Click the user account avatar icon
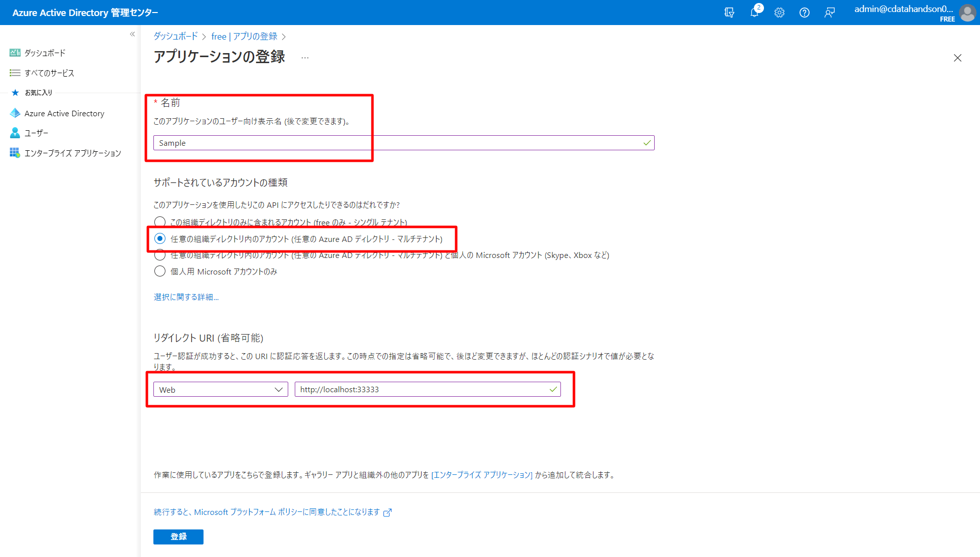 coord(967,13)
